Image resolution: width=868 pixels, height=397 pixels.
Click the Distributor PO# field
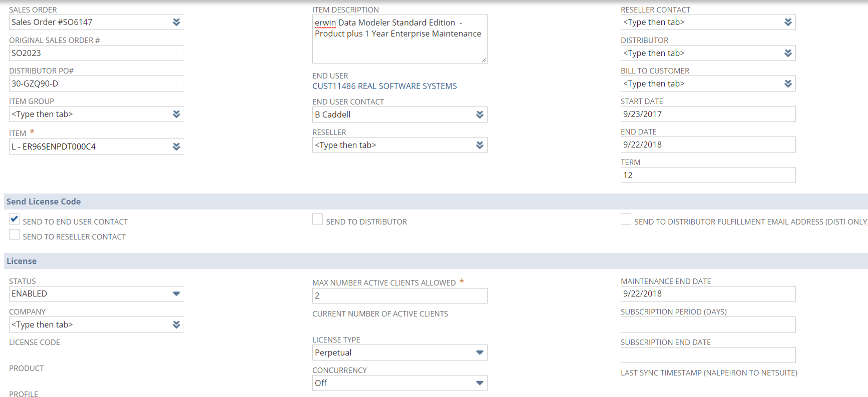click(97, 83)
